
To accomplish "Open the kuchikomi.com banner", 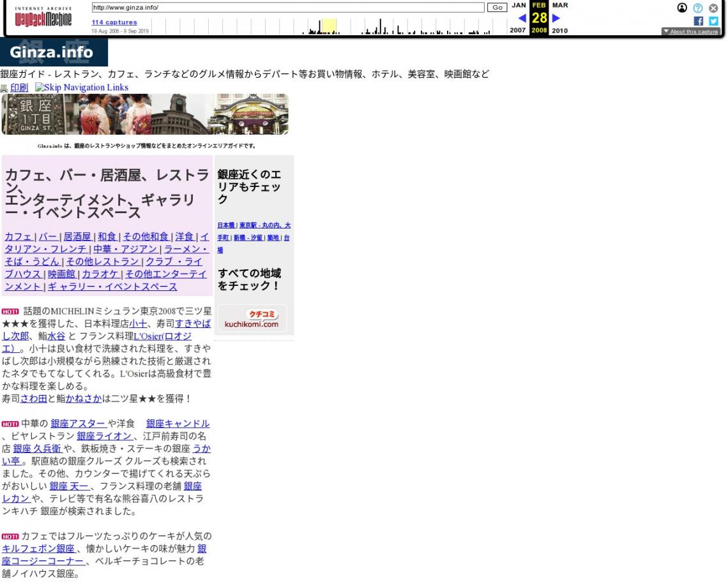I will 252,318.
